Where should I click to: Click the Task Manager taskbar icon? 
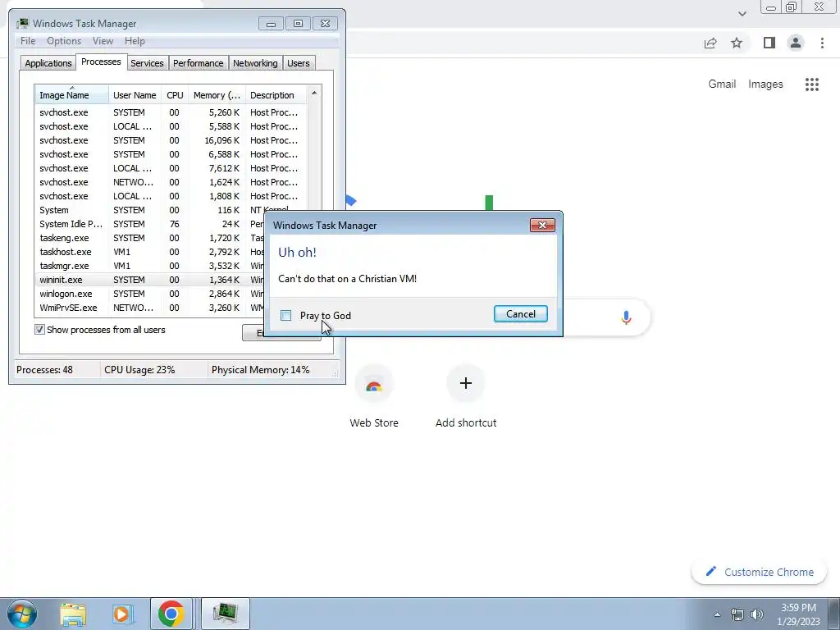click(x=225, y=614)
